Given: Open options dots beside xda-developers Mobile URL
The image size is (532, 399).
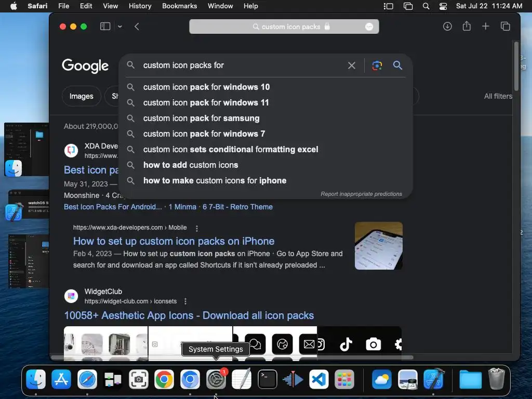Looking at the screenshot, I should [197, 229].
